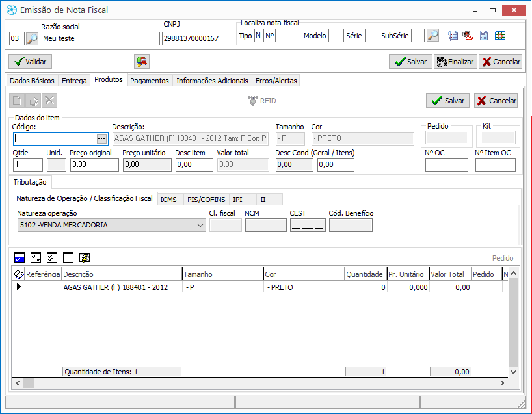The image size is (532, 414).
Task: Open the document list icon in the header
Action: tap(453, 35)
